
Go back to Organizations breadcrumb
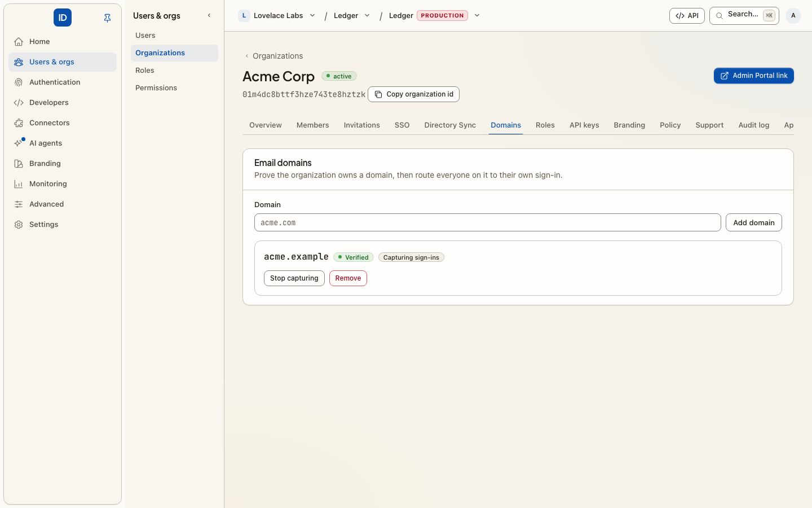click(x=273, y=56)
